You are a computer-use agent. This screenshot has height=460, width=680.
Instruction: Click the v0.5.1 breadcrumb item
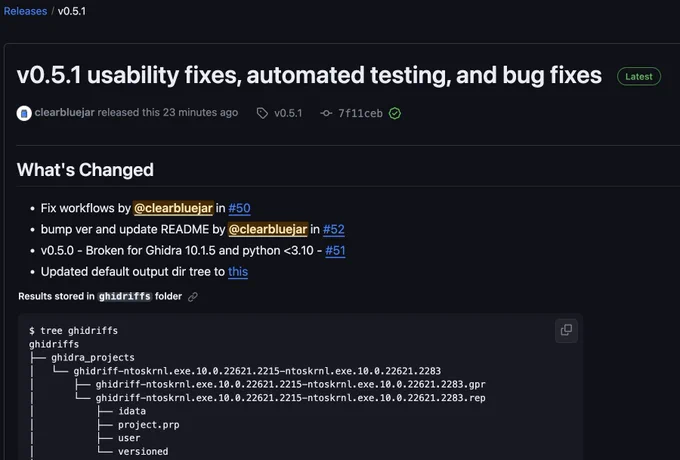point(72,11)
